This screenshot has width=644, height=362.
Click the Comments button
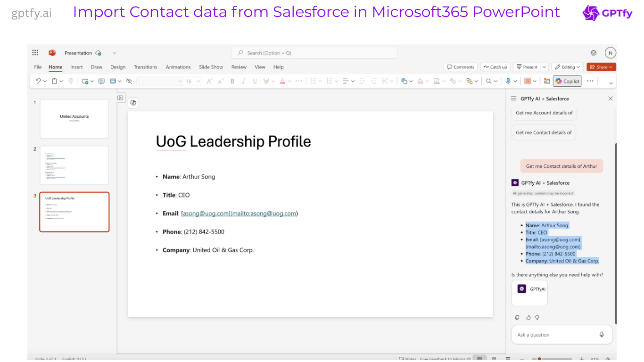tap(461, 67)
